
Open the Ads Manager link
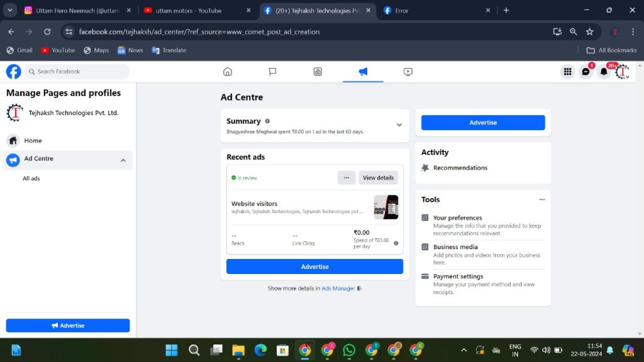(x=338, y=288)
